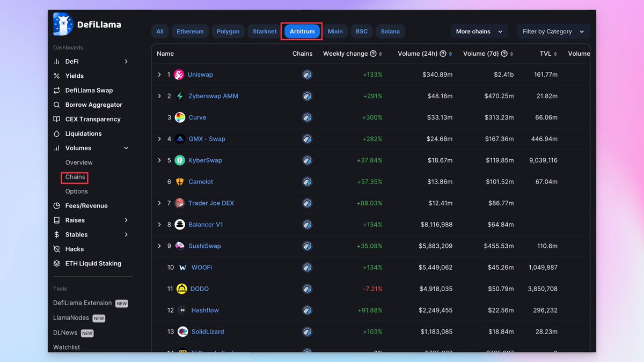Click the Volume (7d) help question icon

pyautogui.click(x=504, y=54)
